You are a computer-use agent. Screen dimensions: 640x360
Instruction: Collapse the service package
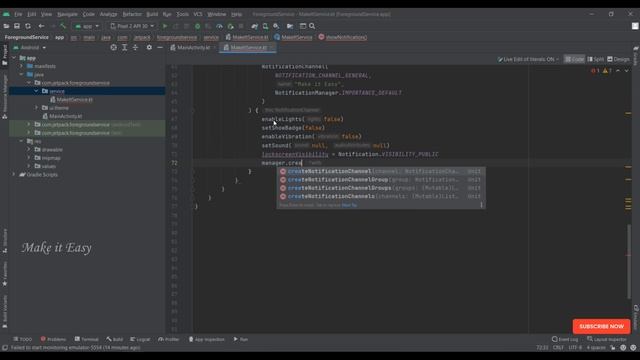click(36, 91)
